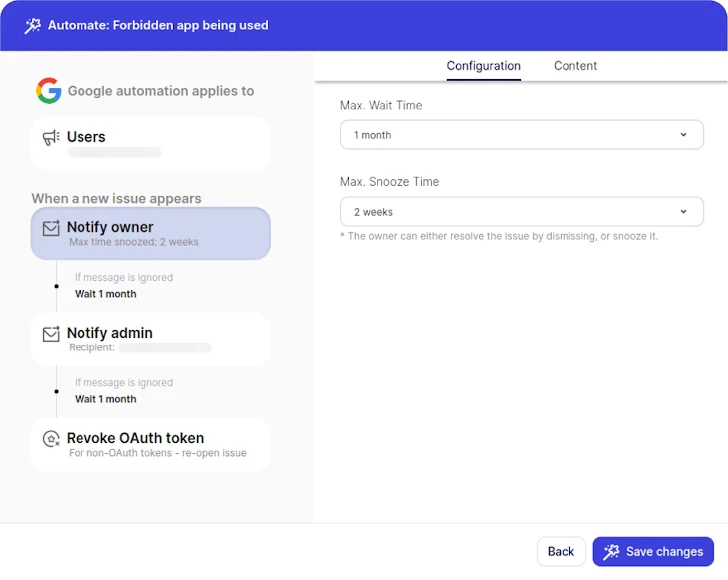
Task: Select the Notify admin step
Action: coord(150,339)
